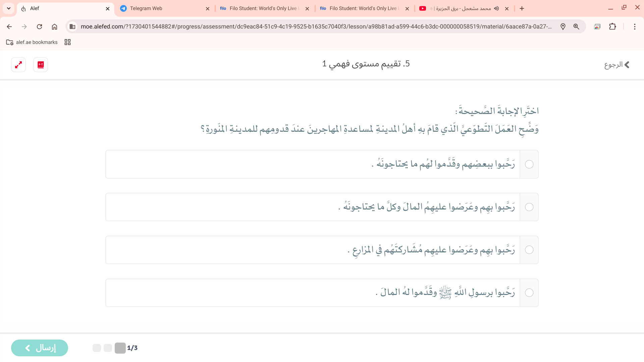644x362 pixels.
Task: Click the red fullscreen expand icon
Action: point(18,65)
